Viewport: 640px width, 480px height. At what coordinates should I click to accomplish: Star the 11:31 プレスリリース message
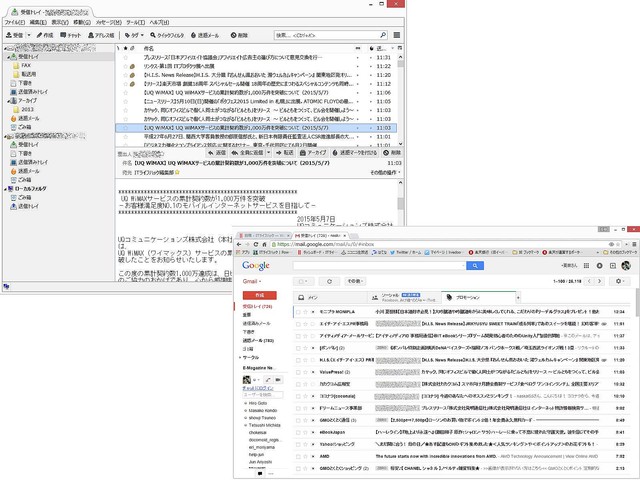125,58
